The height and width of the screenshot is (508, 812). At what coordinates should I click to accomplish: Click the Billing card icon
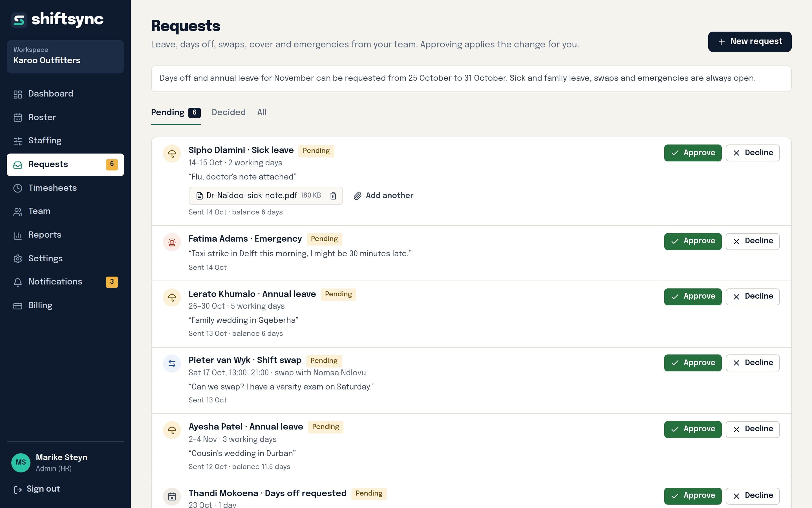click(18, 306)
